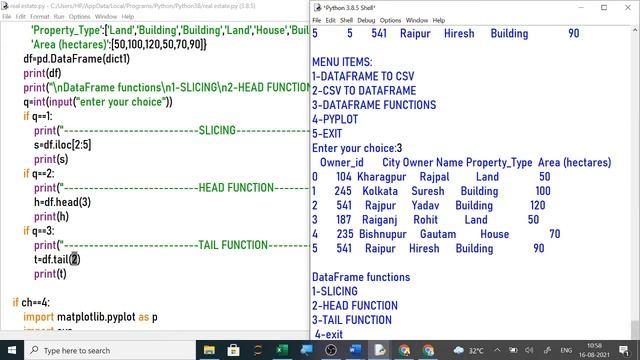Click 'Property_Type' column header in shell output
The image size is (640, 360).
point(499,162)
